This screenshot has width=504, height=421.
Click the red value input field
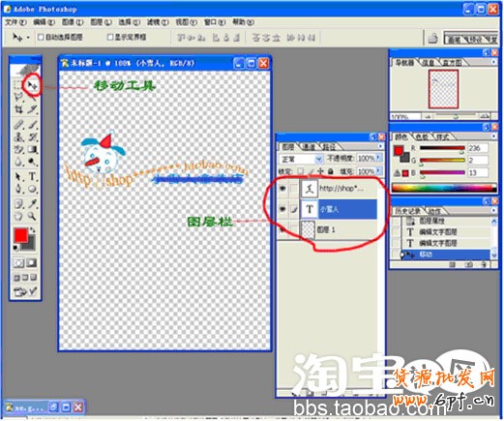click(x=478, y=148)
